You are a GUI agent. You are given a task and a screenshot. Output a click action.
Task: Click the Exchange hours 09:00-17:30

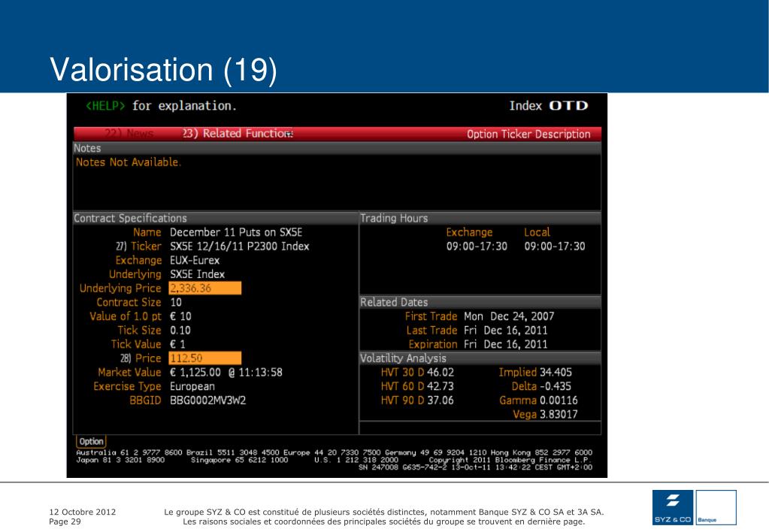(x=477, y=246)
